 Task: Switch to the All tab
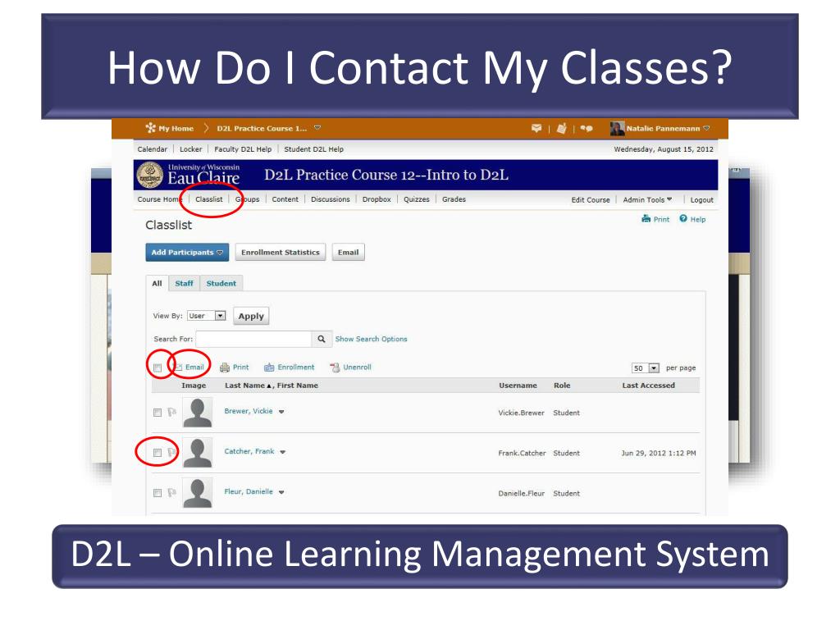tap(157, 283)
